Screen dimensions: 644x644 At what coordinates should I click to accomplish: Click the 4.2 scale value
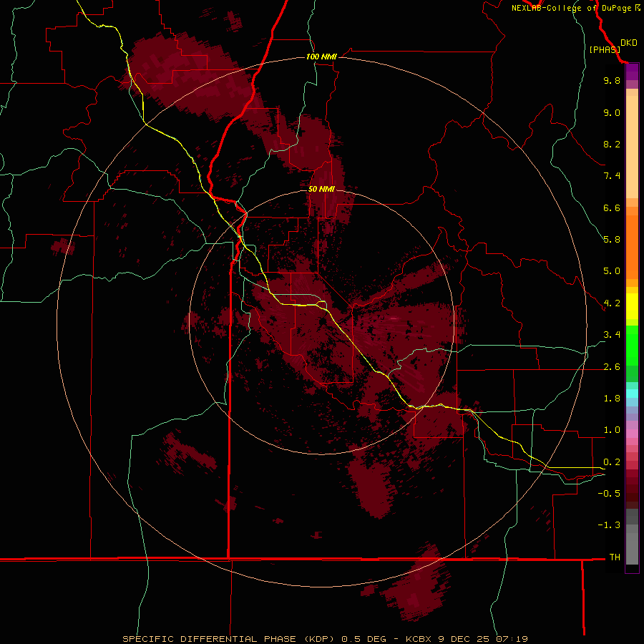[x=612, y=303]
